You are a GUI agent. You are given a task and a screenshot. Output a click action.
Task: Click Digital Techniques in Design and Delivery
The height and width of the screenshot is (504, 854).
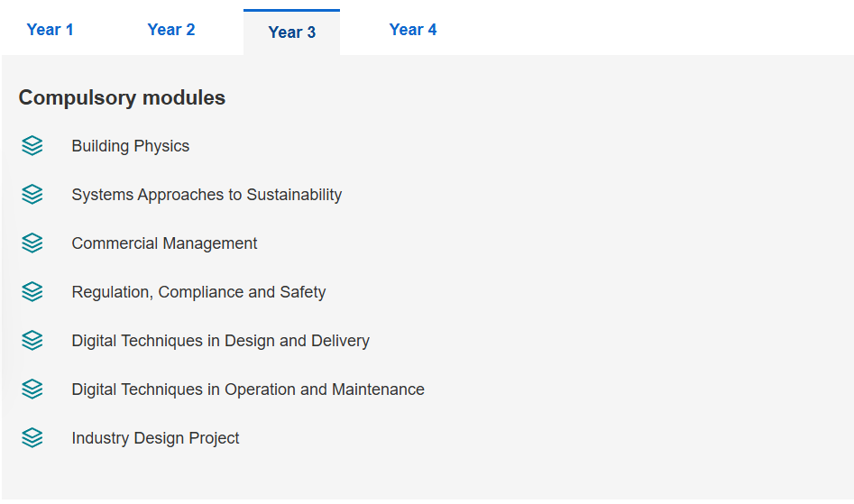221,341
